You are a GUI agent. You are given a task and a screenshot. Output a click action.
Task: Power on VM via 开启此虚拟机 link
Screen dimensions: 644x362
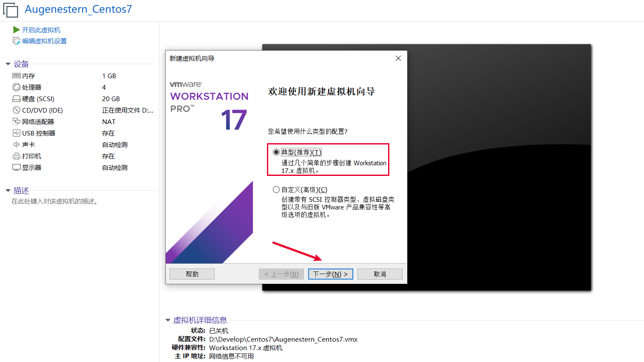click(41, 30)
